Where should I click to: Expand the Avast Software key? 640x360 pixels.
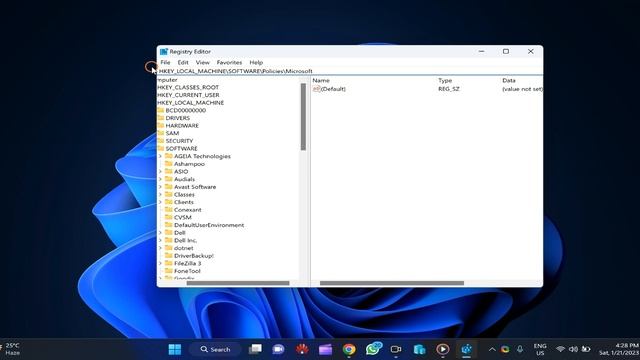pyautogui.click(x=160, y=187)
